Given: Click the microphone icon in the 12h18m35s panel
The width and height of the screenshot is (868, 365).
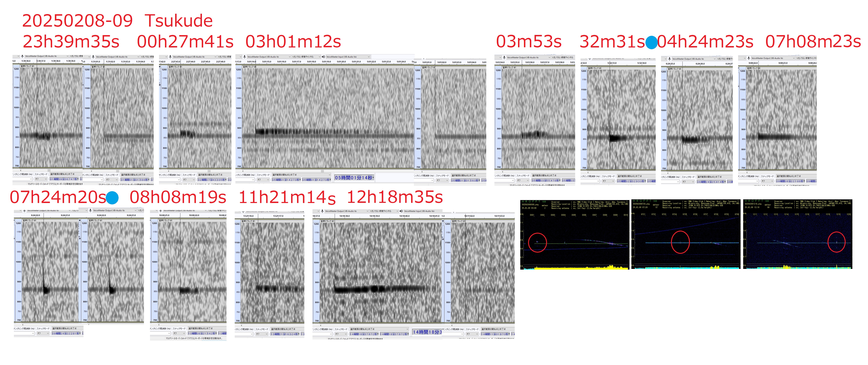Looking at the screenshot, I should point(322,211).
